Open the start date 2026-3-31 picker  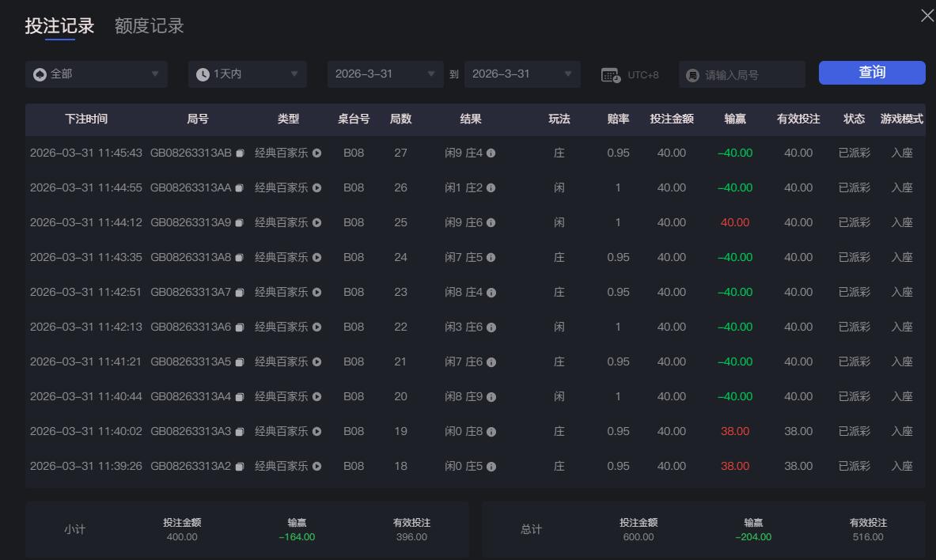pos(385,74)
